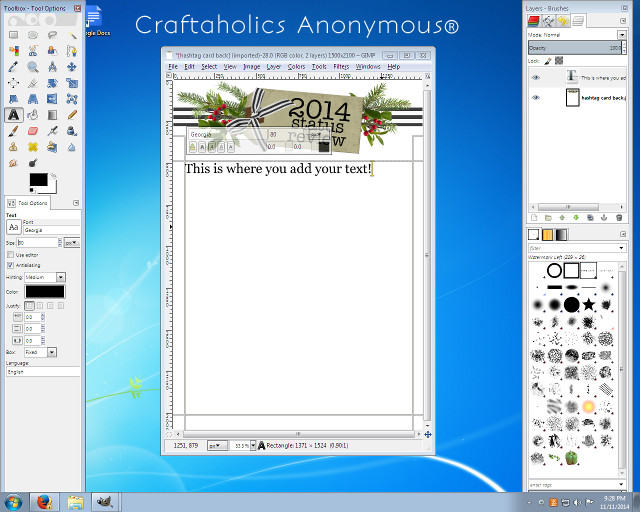The width and height of the screenshot is (640, 512).
Task: Open Tool Options tab configuration menu
Action: pyautogui.click(x=76, y=203)
